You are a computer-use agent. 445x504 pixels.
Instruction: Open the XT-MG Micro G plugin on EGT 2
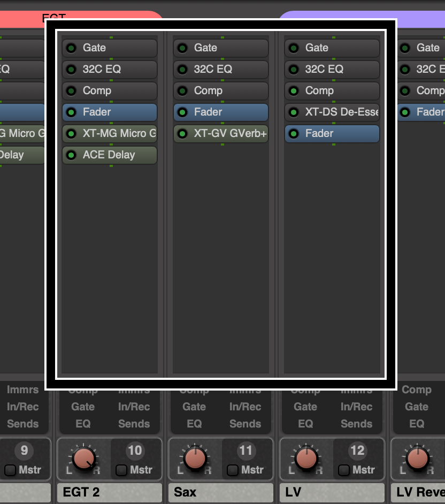point(110,134)
